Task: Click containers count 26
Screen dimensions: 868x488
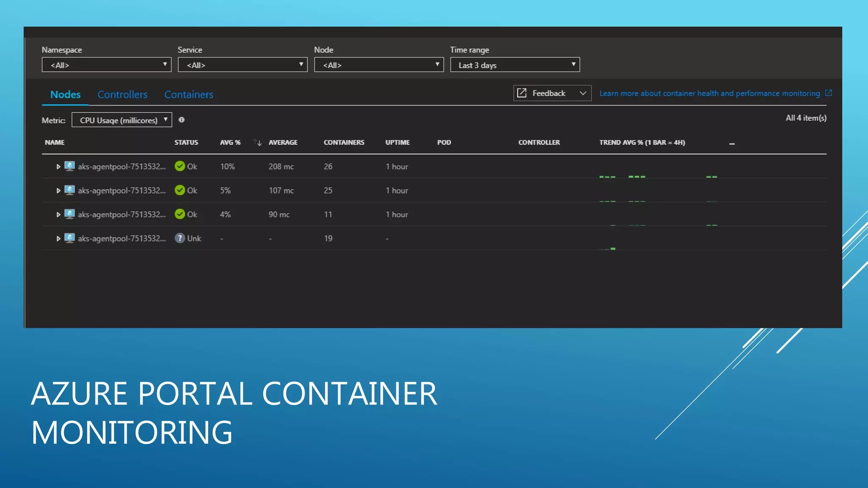Action: 328,166
